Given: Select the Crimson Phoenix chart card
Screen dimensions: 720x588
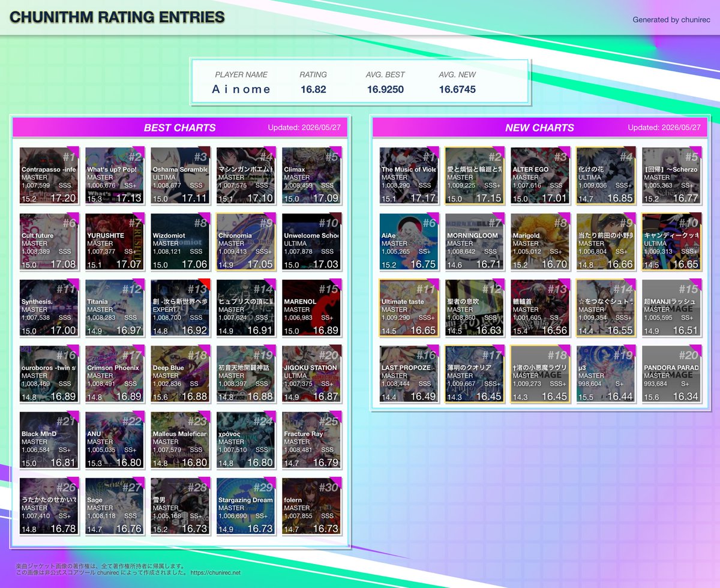Looking at the screenshot, I should (115, 374).
